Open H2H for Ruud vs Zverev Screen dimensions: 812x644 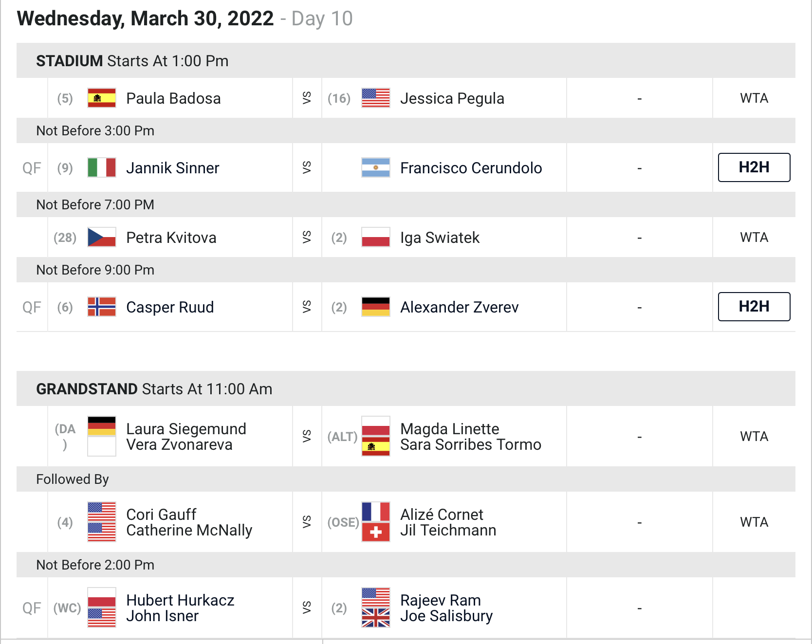pyautogui.click(x=754, y=307)
